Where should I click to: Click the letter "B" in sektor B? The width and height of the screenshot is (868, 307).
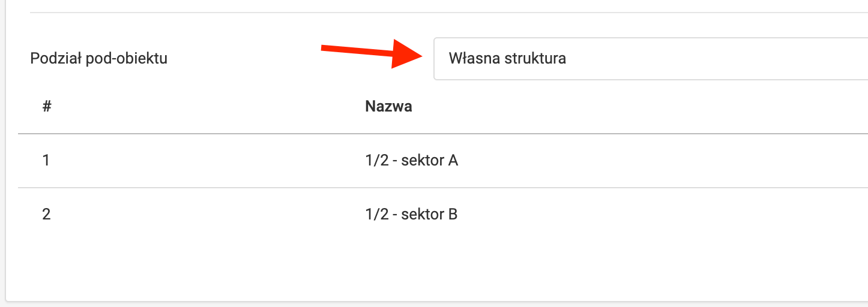[453, 214]
